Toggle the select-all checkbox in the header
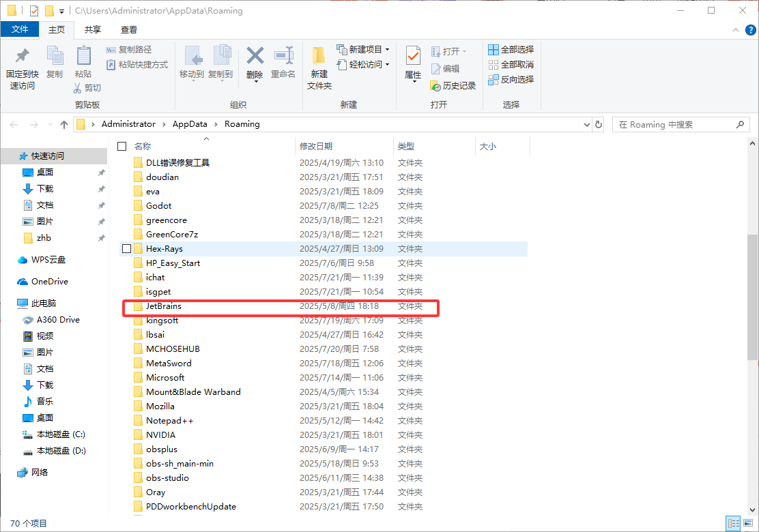 point(122,146)
